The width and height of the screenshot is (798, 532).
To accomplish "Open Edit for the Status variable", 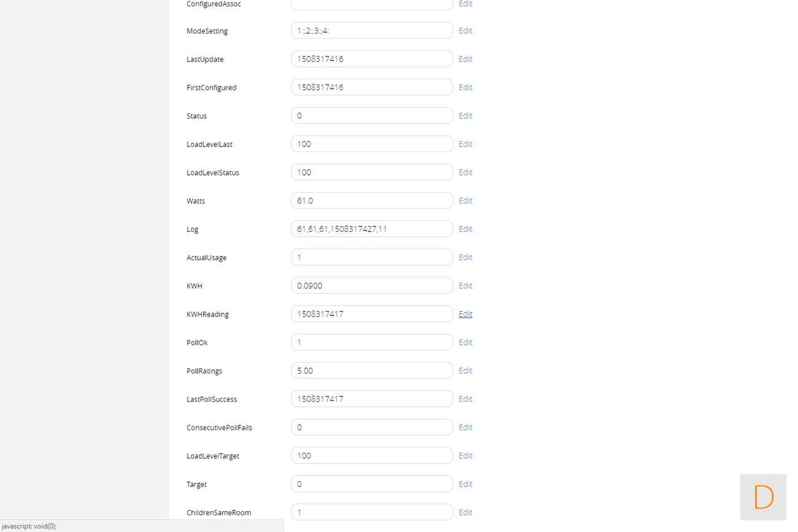I will tap(465, 115).
